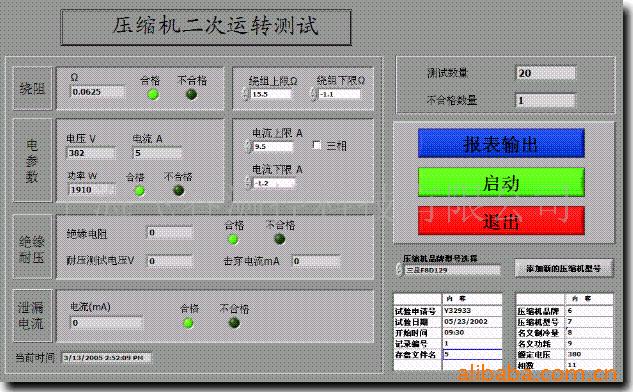Click the 绝缘耐压 不合格 indicator light
Screen dimensions: 633x392
(x=280, y=239)
